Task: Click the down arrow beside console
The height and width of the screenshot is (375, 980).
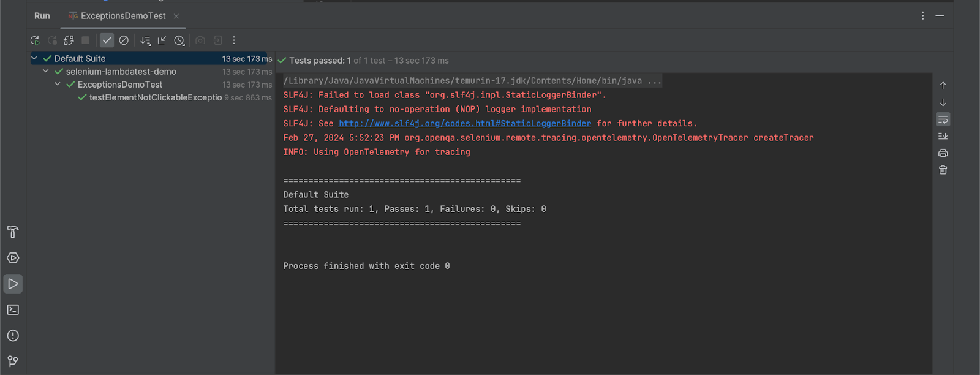Action: pyautogui.click(x=943, y=102)
